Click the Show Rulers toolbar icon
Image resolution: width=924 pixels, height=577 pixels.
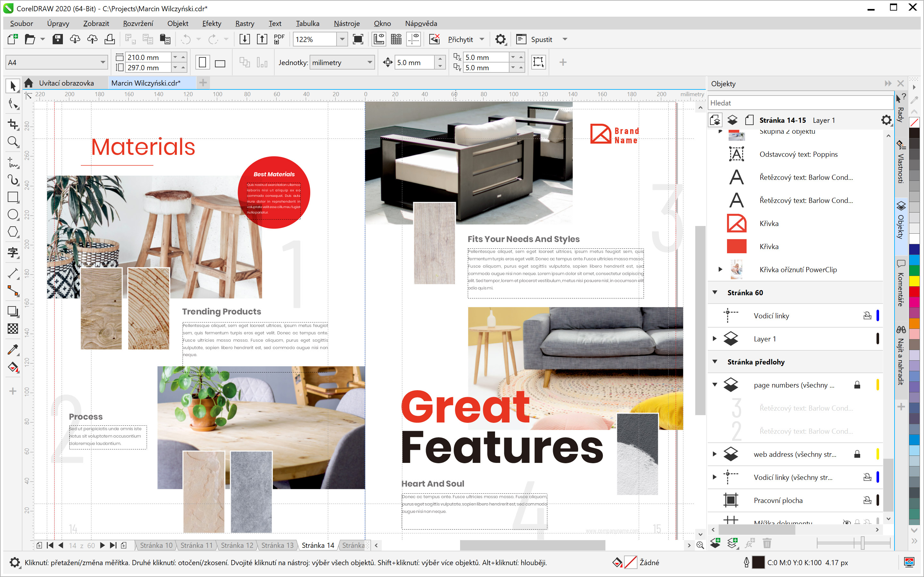378,39
